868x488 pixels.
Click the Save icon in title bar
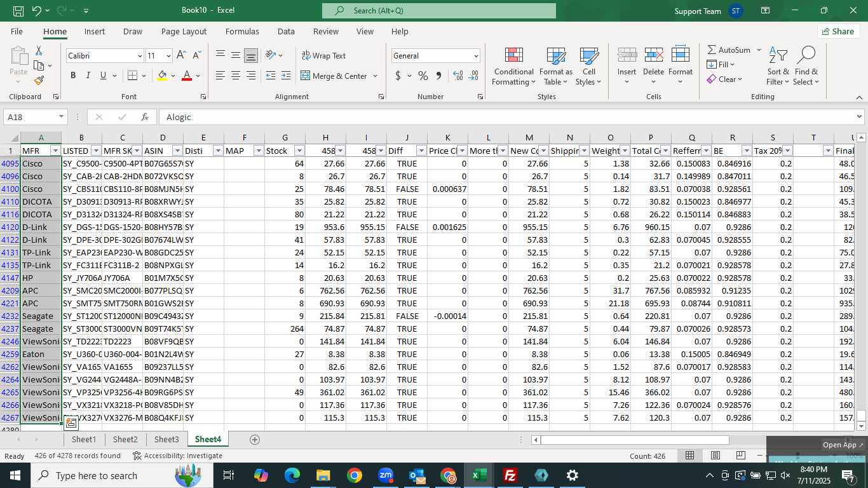coord(18,11)
